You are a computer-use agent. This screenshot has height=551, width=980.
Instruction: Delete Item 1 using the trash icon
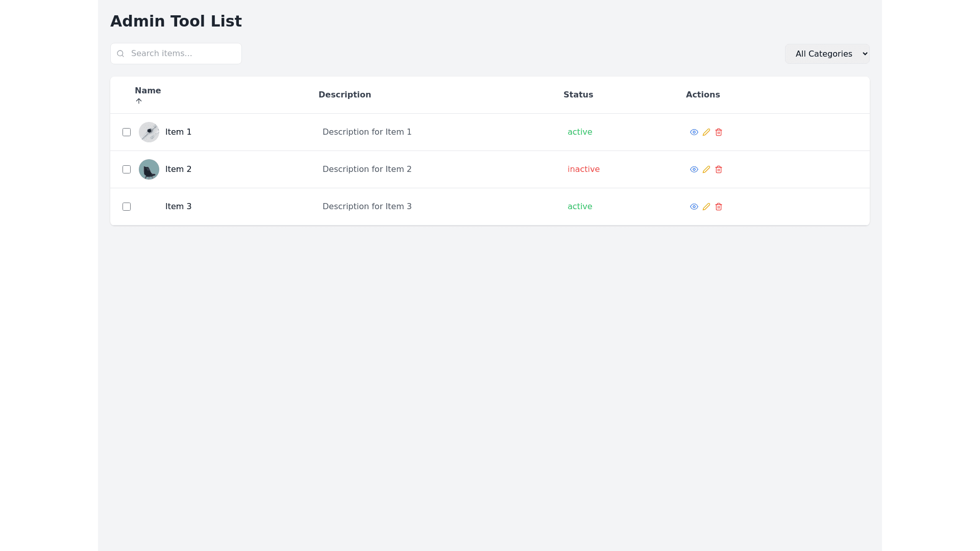pos(718,132)
